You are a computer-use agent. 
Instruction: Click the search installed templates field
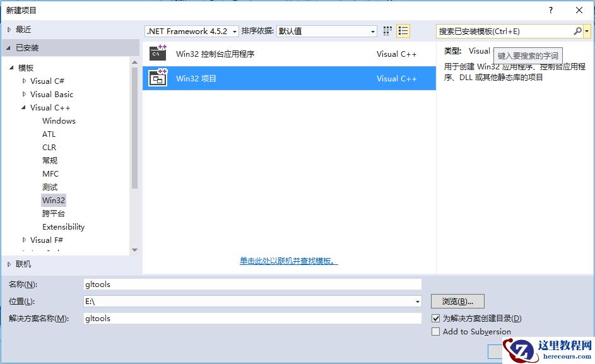click(505, 31)
